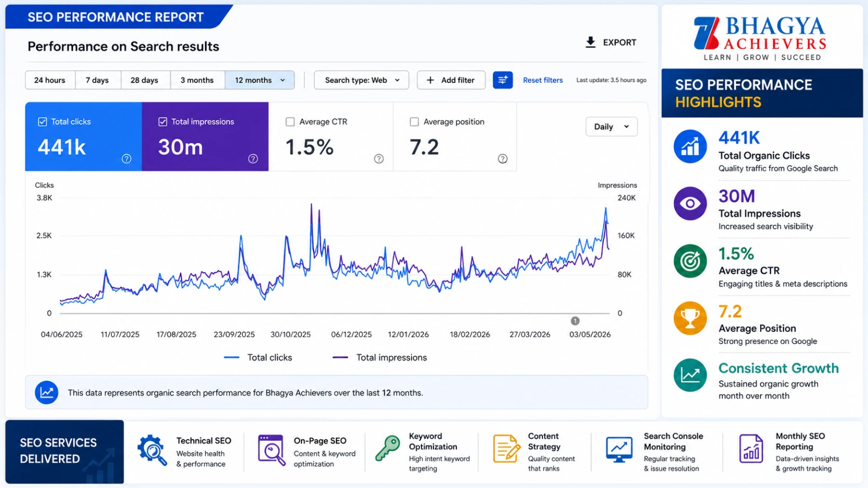868x488 pixels.
Task: Select the 7 days range tab
Action: click(98, 80)
